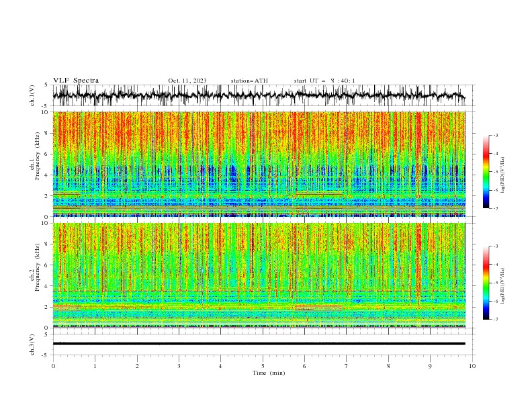The height and width of the screenshot is (411, 532).
Task: Click the 'station=ATH' label
Action: point(249,81)
